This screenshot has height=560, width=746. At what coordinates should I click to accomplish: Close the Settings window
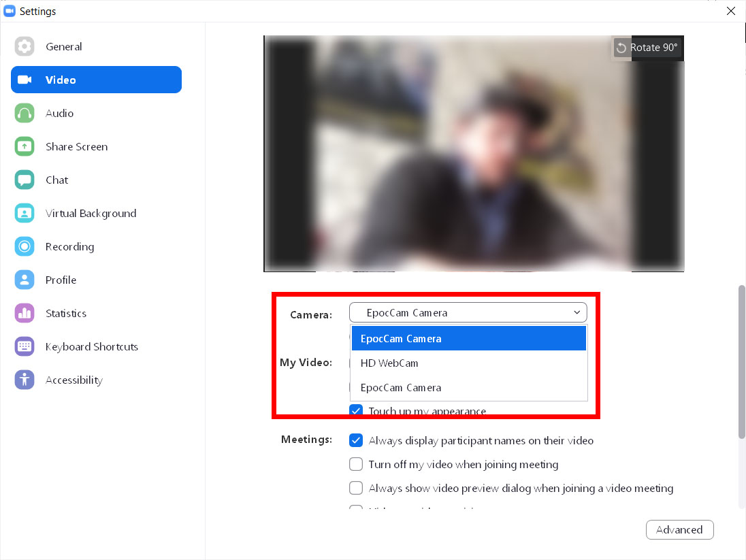[731, 11]
